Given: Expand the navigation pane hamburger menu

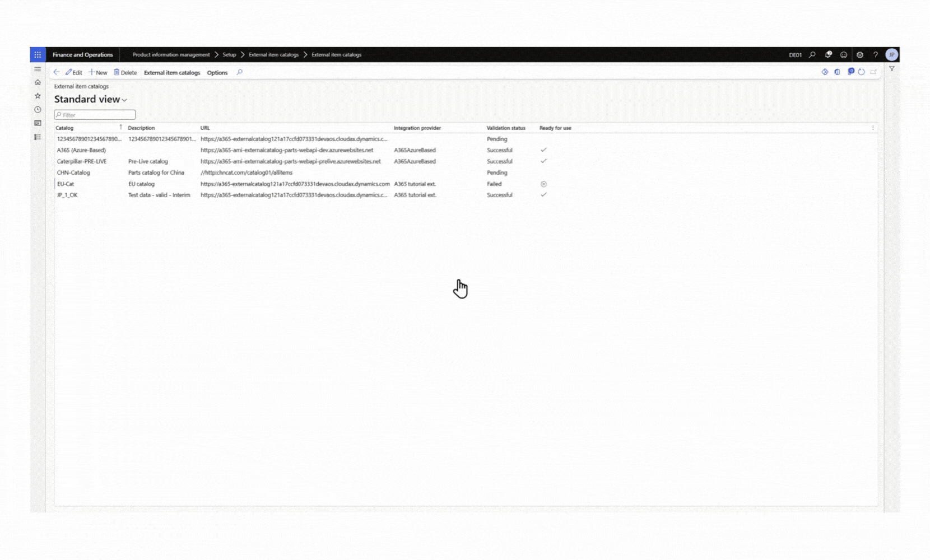Looking at the screenshot, I should click(x=38, y=69).
